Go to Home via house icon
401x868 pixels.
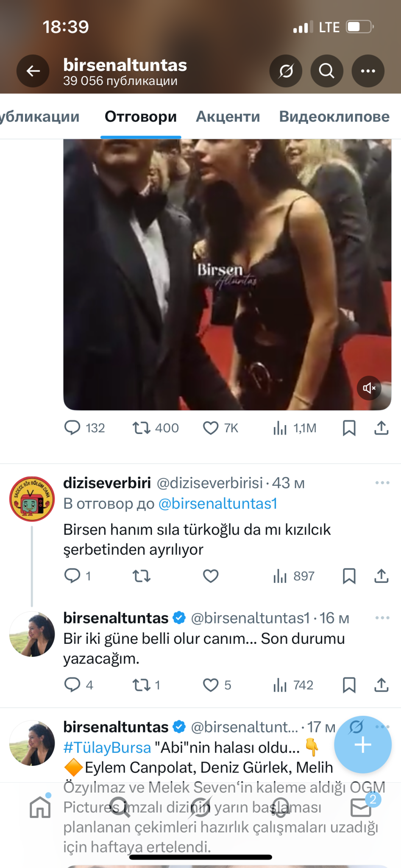click(40, 807)
